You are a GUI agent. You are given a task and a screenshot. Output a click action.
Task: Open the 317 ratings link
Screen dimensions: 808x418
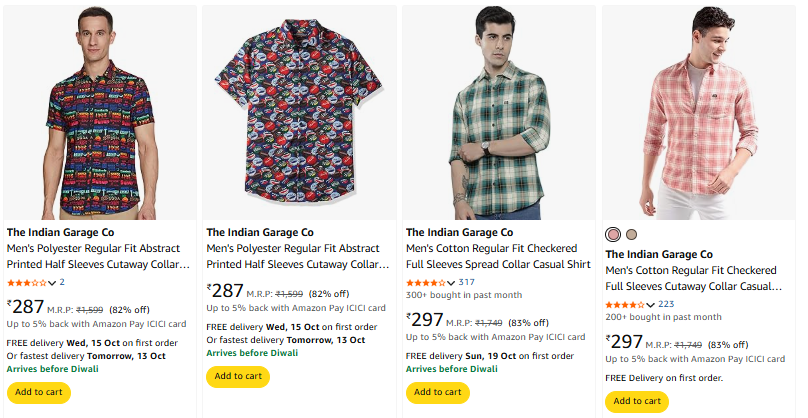point(467,283)
